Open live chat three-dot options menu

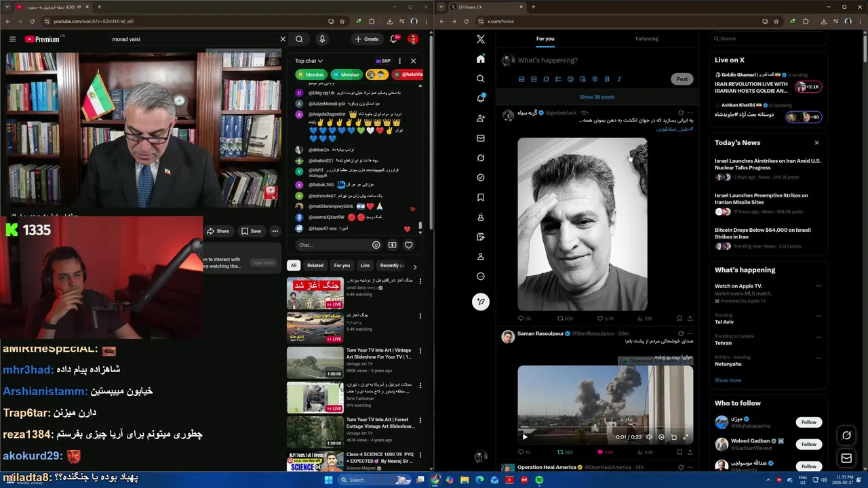399,61
